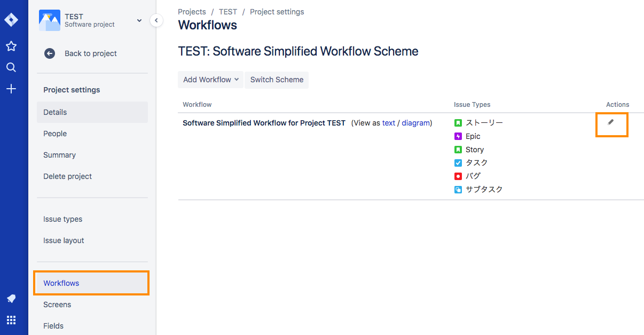Click the Switch Scheme button
The height and width of the screenshot is (335, 644).
(277, 80)
